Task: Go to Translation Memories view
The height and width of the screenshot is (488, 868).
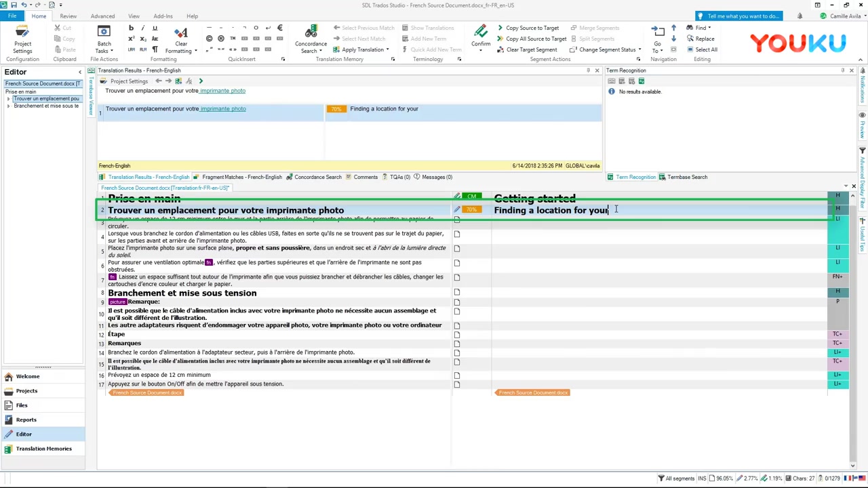Action: [43, 448]
